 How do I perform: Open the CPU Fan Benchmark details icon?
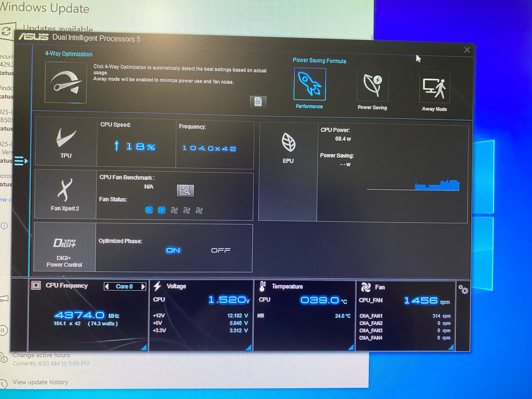click(x=185, y=191)
